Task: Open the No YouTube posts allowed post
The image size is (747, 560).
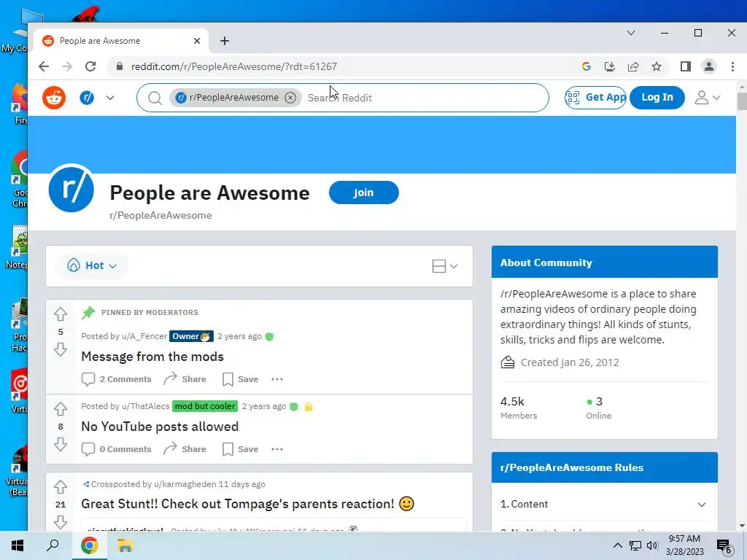Action: pyautogui.click(x=160, y=427)
